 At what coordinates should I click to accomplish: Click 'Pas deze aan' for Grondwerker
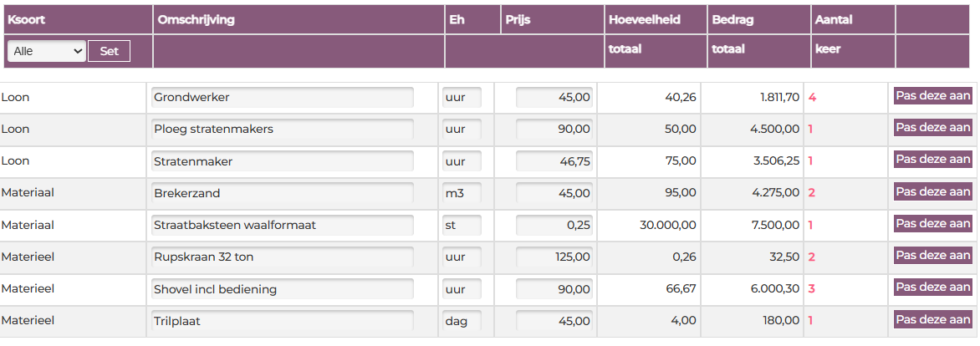(x=933, y=96)
